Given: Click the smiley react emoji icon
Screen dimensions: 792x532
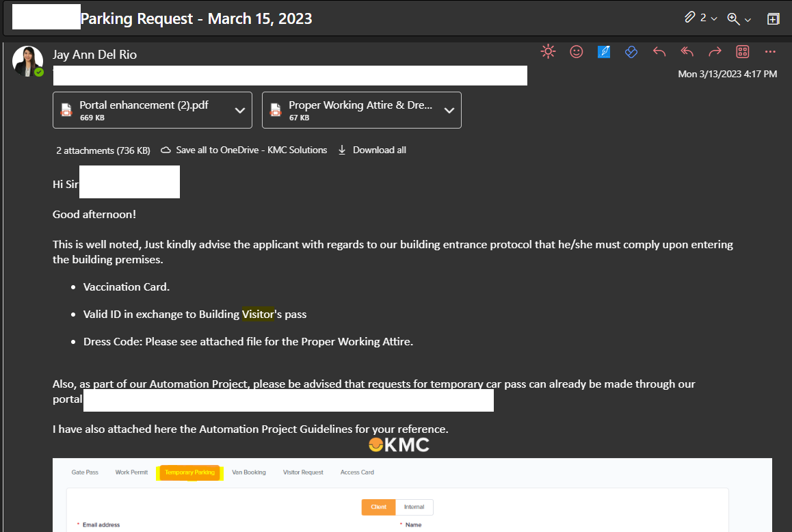Looking at the screenshot, I should (577, 51).
